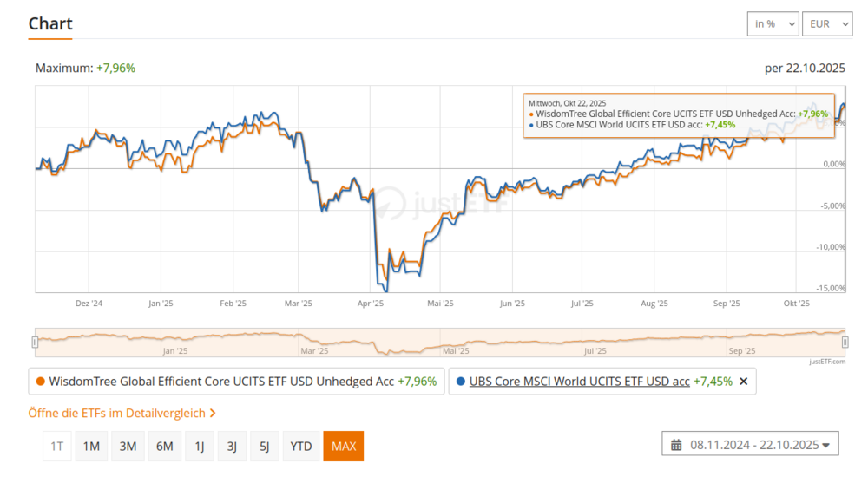The image size is (868, 483).
Task: Select the 5J time range
Action: (265, 447)
